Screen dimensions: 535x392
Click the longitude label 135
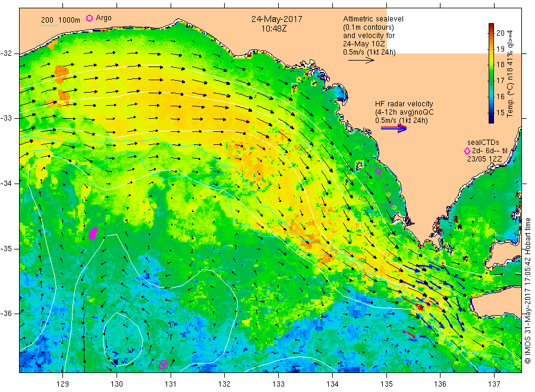[386, 384]
